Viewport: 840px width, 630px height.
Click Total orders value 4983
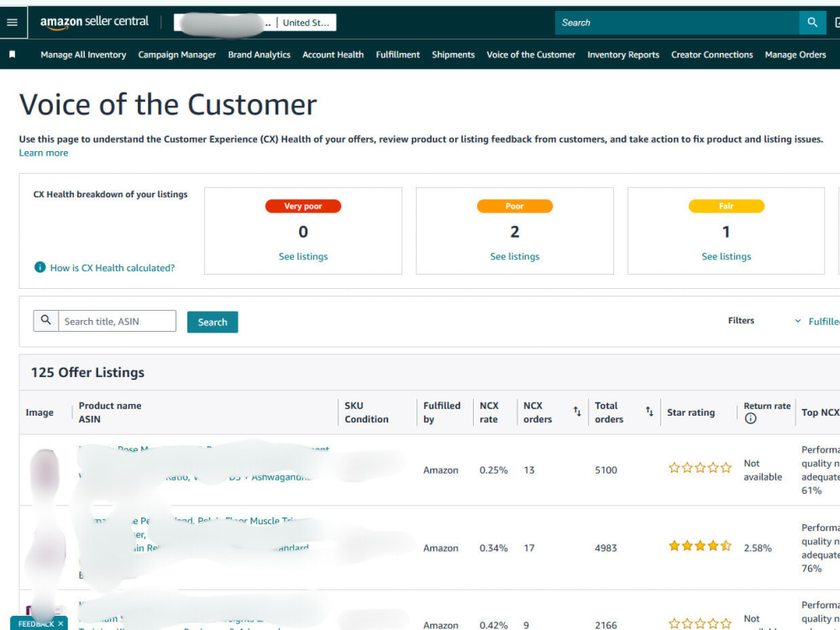click(x=606, y=548)
